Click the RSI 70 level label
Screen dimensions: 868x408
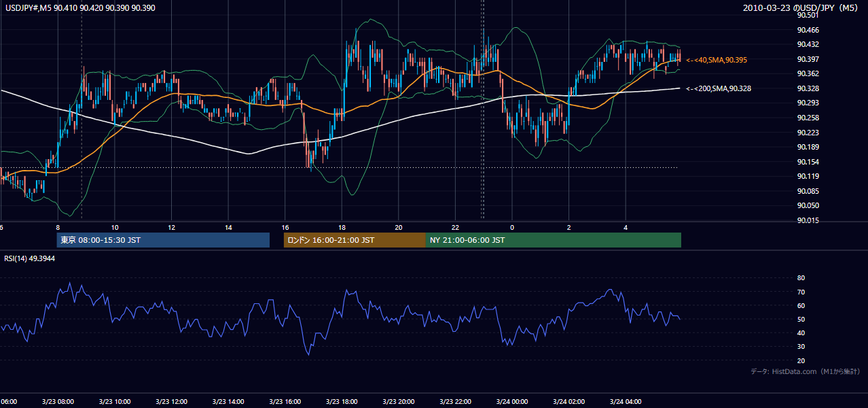(x=801, y=292)
